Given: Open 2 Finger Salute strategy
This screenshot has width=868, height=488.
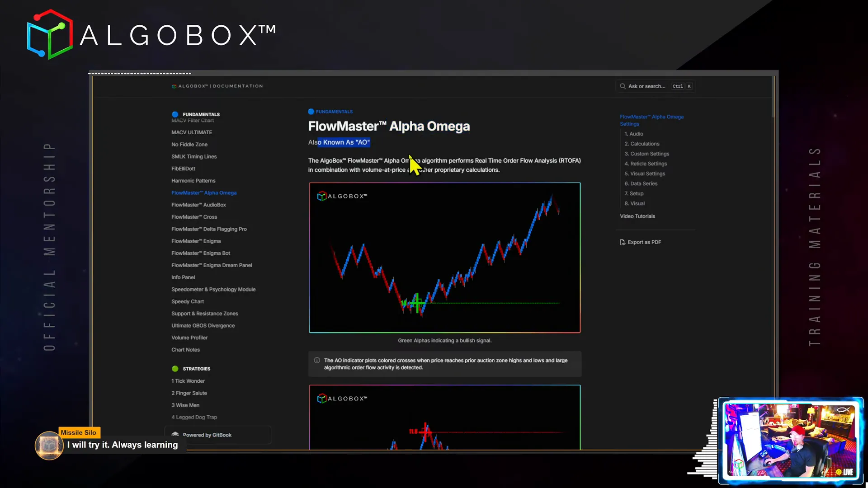Looking at the screenshot, I should click(x=189, y=394).
